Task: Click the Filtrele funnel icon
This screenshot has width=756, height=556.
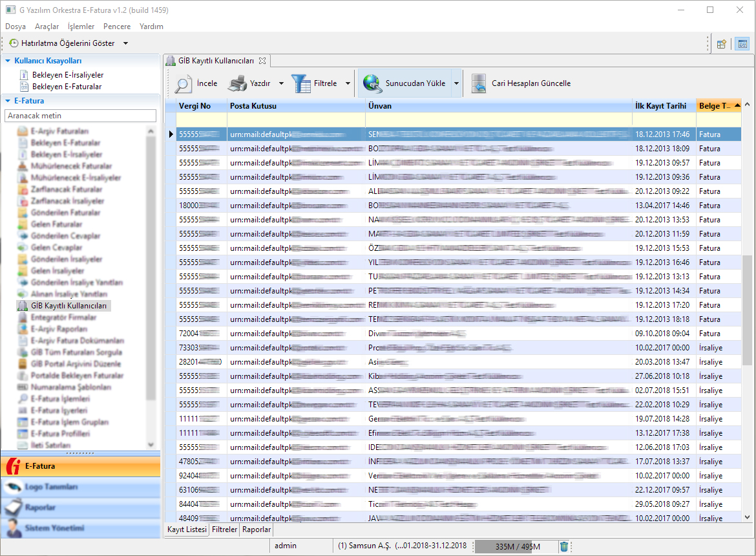Action: 300,83
